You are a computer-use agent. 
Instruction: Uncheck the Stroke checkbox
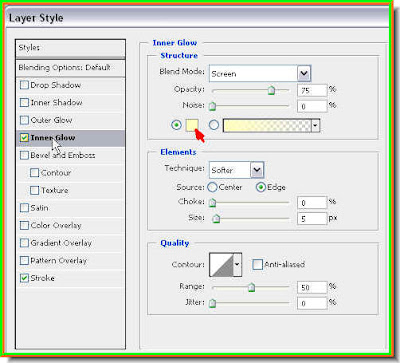(24, 278)
